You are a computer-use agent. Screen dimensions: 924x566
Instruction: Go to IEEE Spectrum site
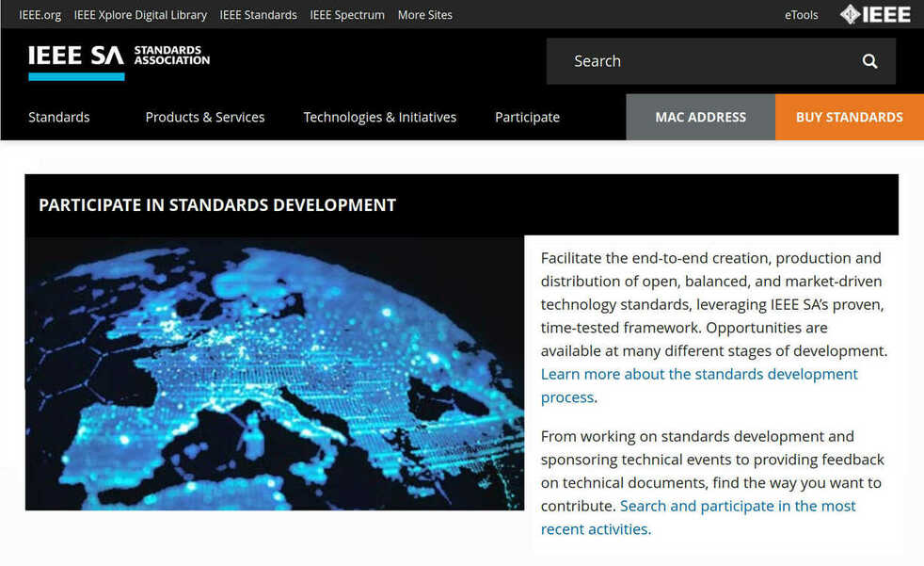coord(347,15)
